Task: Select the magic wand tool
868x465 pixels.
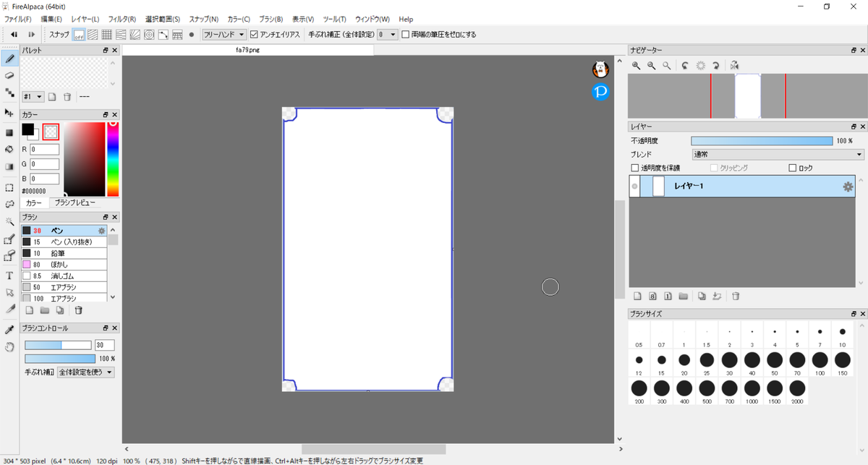Action: pos(9,221)
